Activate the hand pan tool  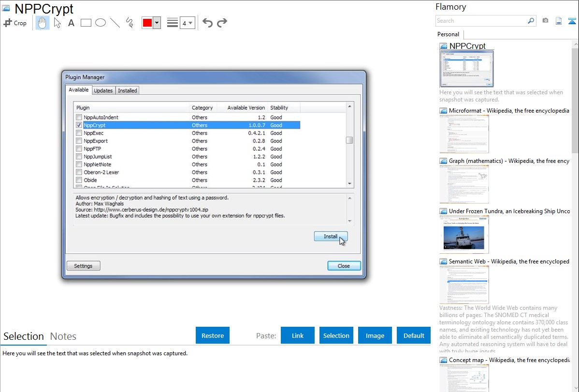pyautogui.click(x=43, y=23)
